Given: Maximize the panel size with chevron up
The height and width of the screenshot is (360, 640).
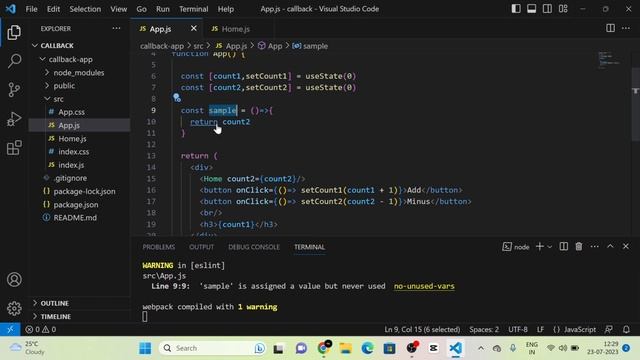Looking at the screenshot, I should 610,246.
